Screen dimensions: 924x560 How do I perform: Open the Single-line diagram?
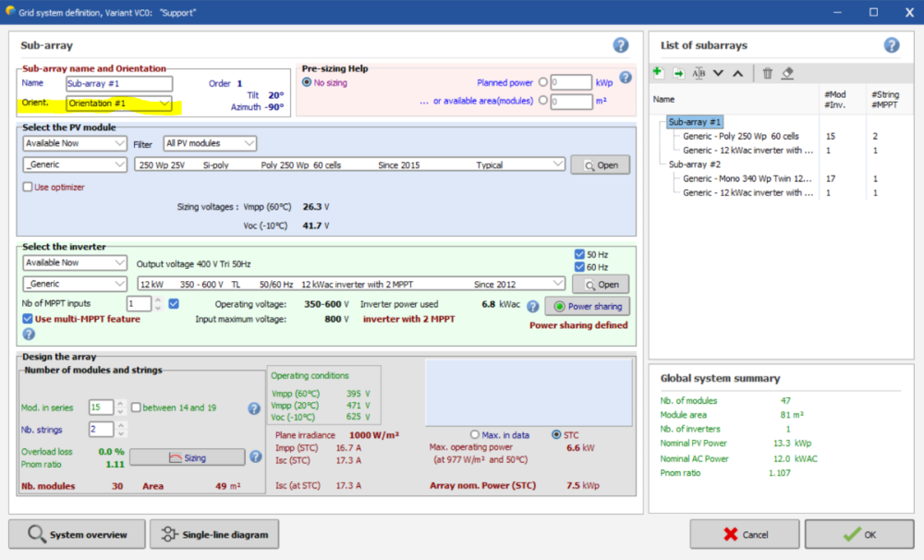pos(213,534)
